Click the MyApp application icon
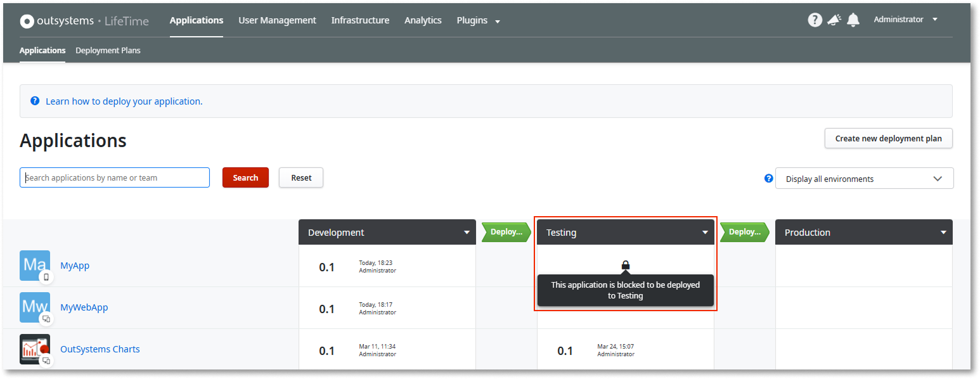 35,265
